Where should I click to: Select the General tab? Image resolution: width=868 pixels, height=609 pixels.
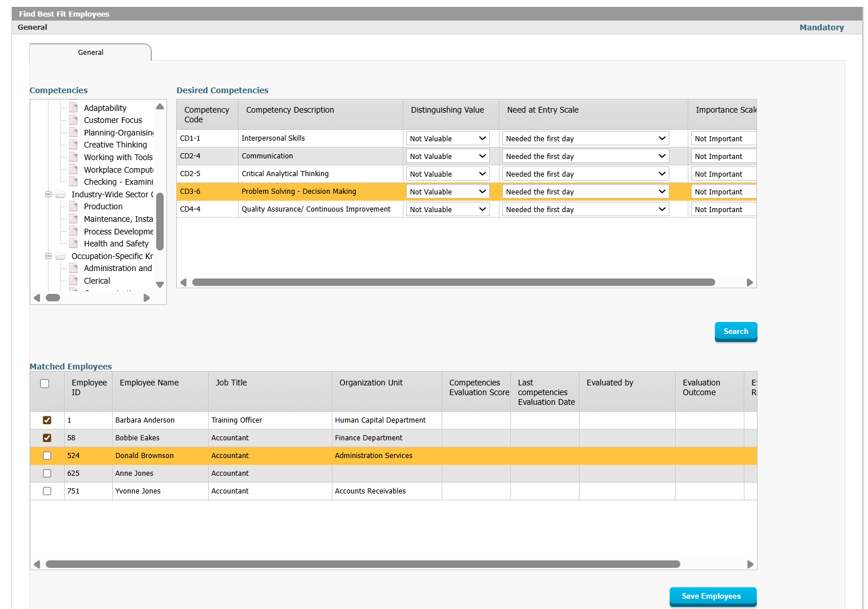pyautogui.click(x=90, y=52)
